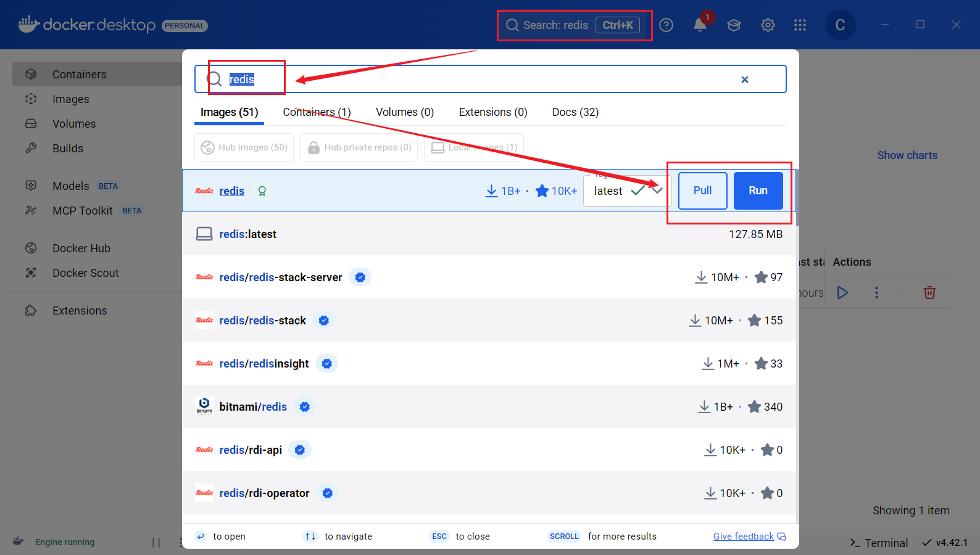
Task: Open the Terminal panel
Action: (x=879, y=543)
